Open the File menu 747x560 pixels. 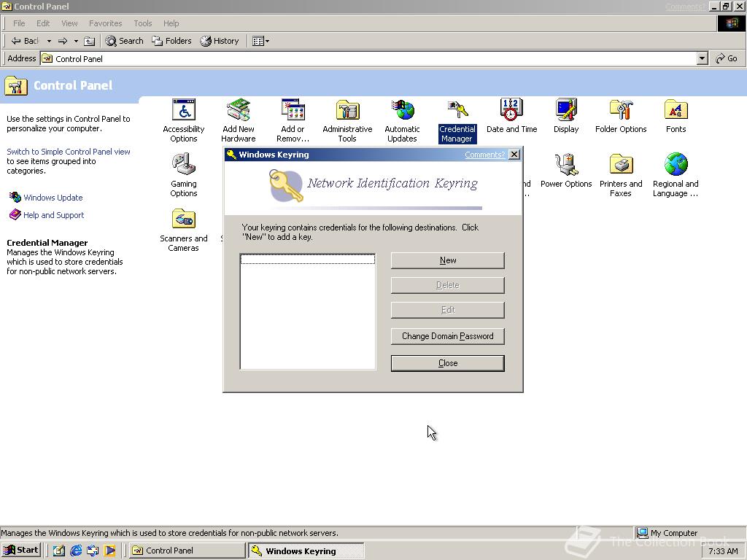[19, 23]
